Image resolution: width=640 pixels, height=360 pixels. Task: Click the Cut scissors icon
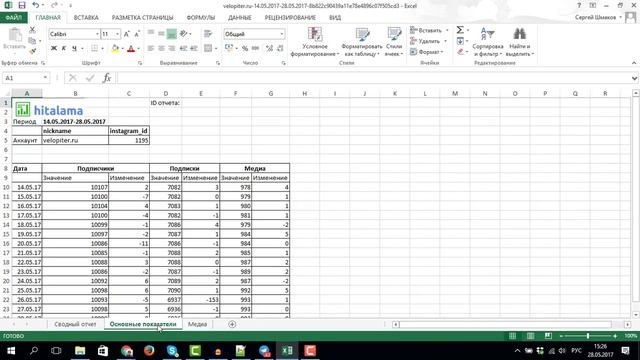tap(32, 30)
